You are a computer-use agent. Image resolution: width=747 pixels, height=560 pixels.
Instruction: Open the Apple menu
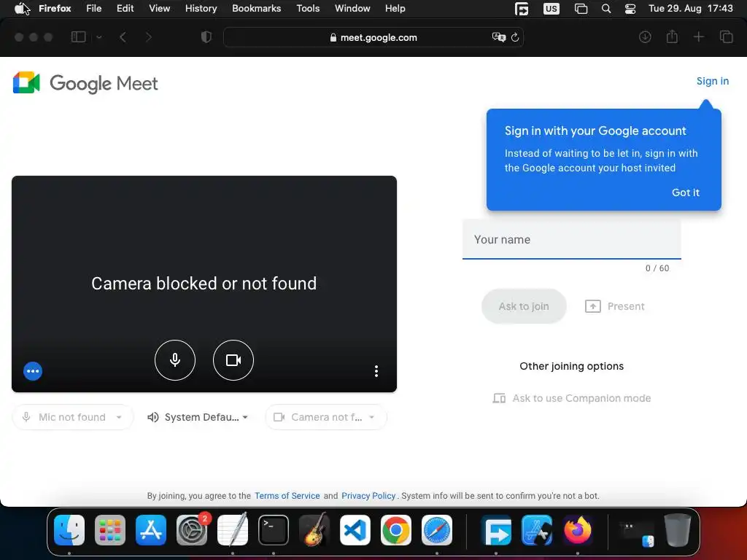(x=20, y=9)
